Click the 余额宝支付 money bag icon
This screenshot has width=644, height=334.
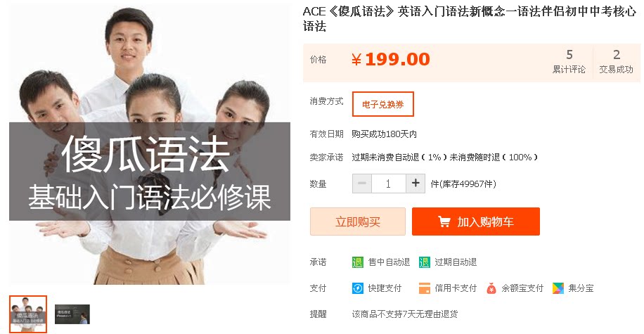coord(491,288)
